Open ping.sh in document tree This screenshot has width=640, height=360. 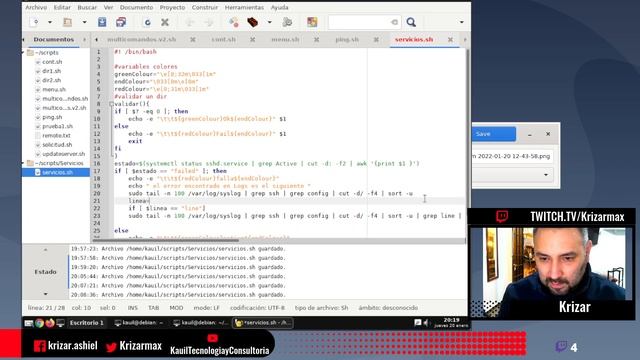(52, 117)
